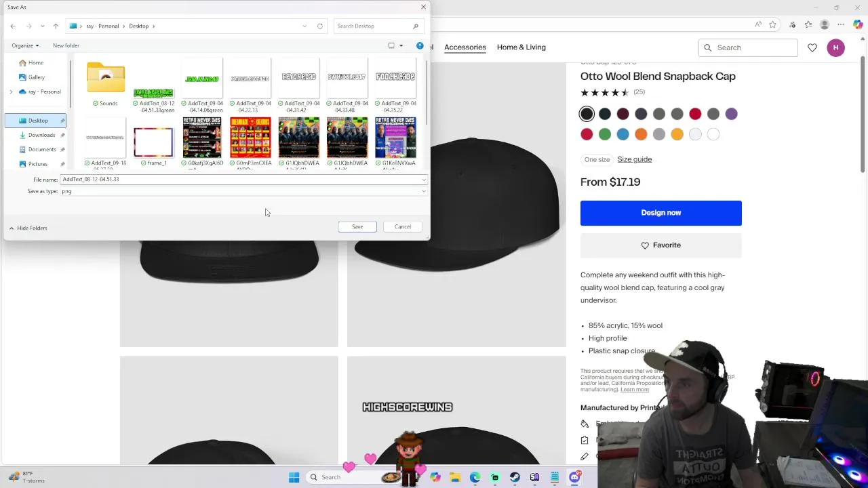The width and height of the screenshot is (868, 488).
Task: Click Desktop in the address breadcrumb
Action: click(x=138, y=26)
